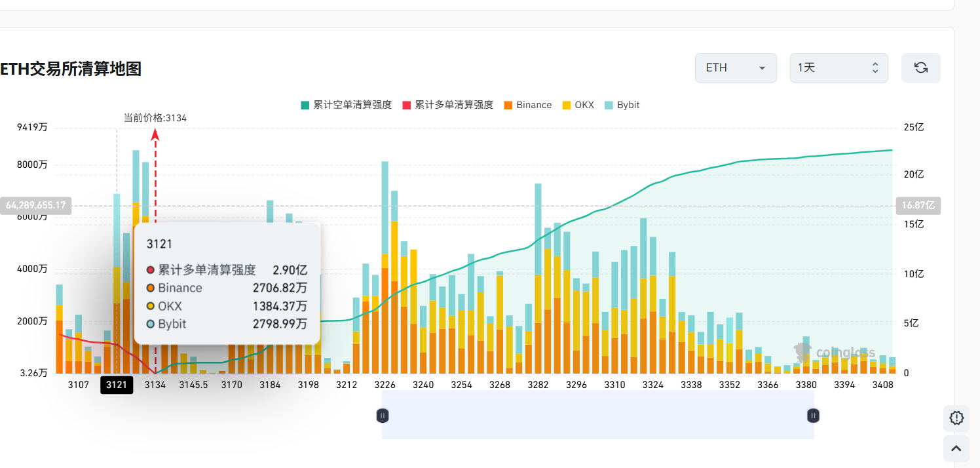Hide the 累计空单清算强度 legend series
Screen dimensions: 980x468
pyautogui.click(x=346, y=105)
